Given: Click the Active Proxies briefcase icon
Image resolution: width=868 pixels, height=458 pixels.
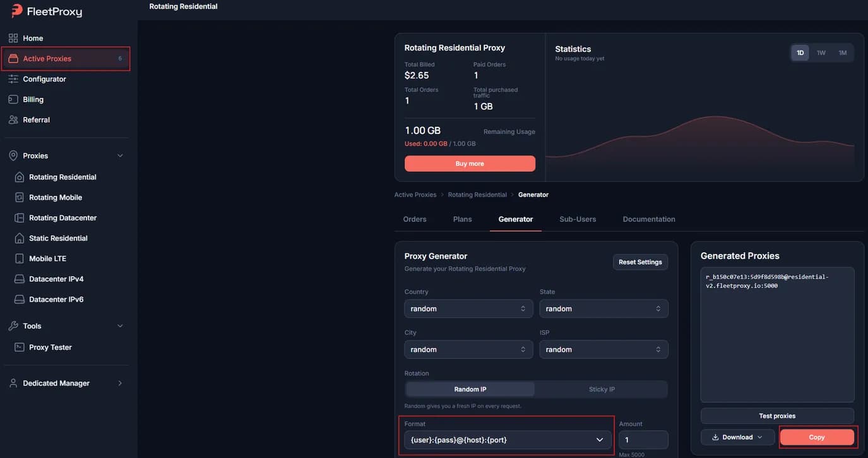Looking at the screenshot, I should click(x=13, y=59).
